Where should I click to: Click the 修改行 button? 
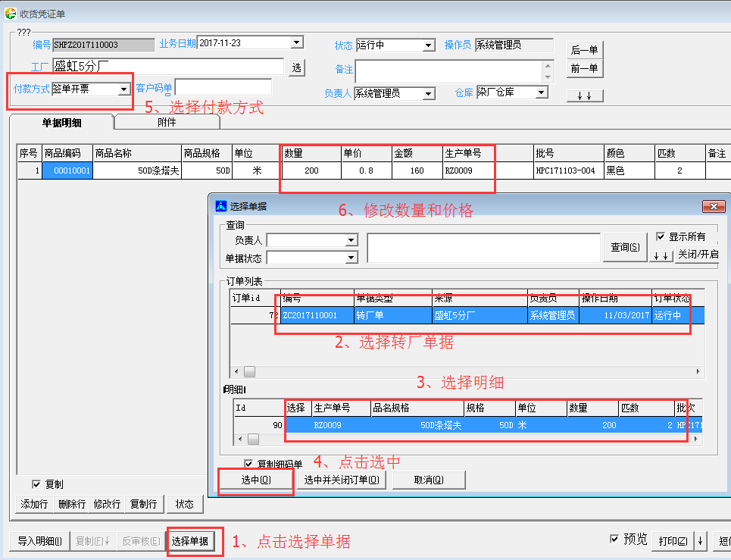point(108,504)
